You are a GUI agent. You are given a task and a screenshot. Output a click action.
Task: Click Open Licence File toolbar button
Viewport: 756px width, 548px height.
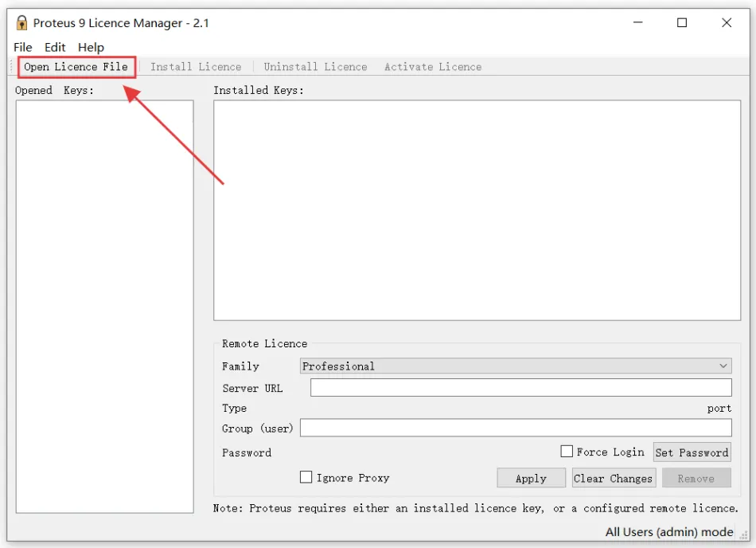click(76, 67)
